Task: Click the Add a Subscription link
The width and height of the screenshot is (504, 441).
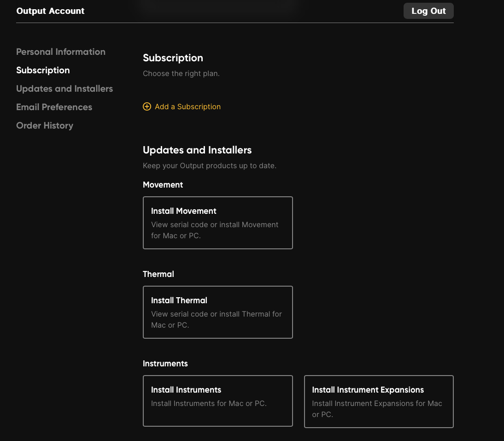Action: 188,107
